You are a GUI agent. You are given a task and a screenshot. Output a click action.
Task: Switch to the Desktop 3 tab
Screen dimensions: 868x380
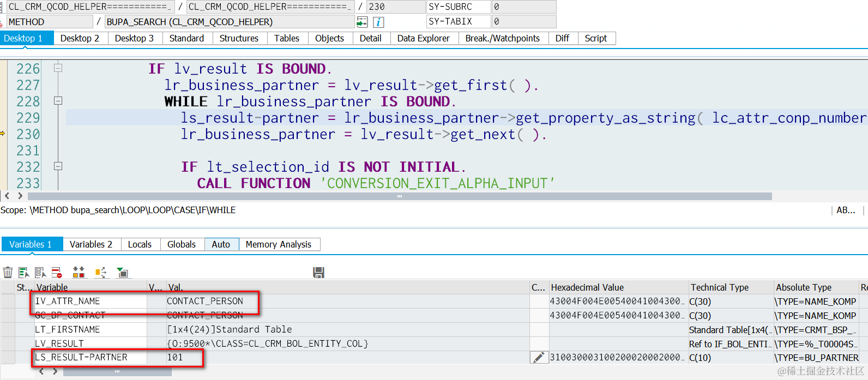(135, 38)
